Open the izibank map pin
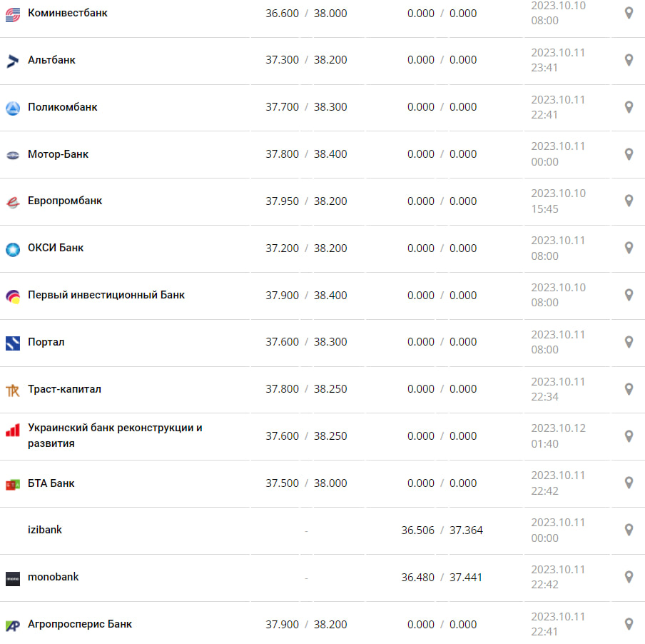 click(x=629, y=530)
